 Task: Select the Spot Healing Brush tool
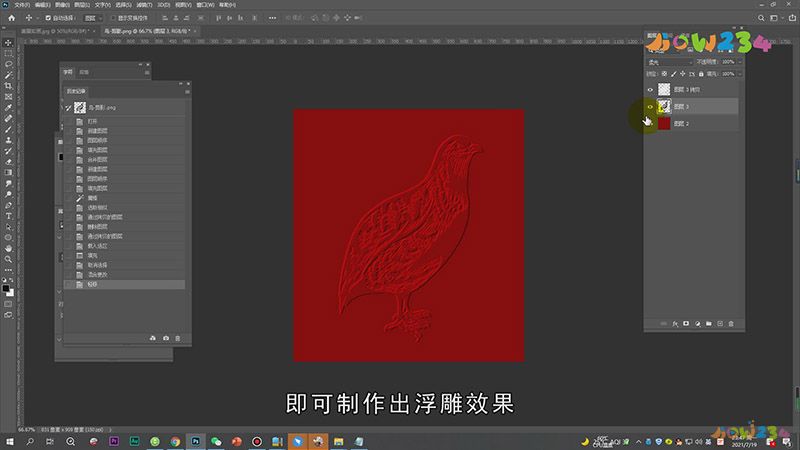point(8,118)
